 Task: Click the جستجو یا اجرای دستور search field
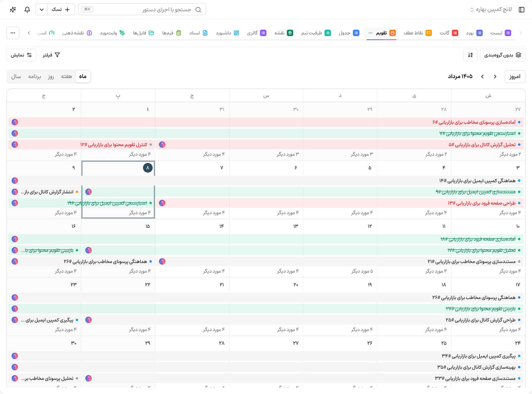coord(142,9)
